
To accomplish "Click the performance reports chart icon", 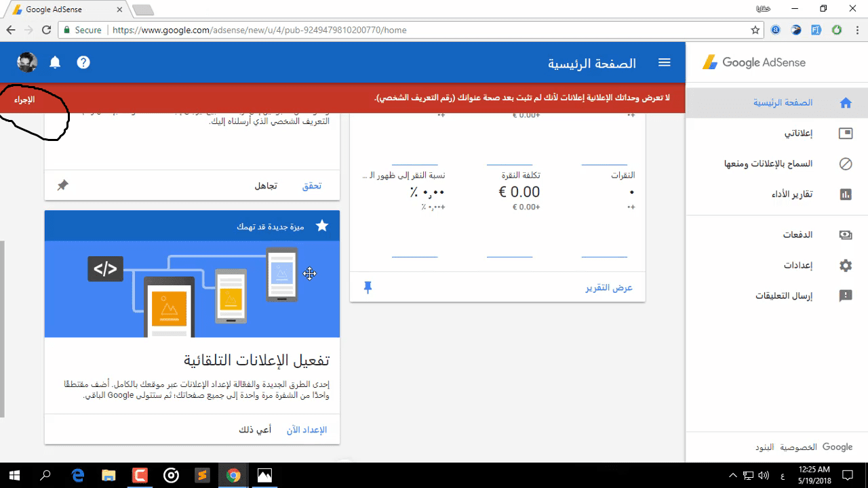I will (846, 195).
